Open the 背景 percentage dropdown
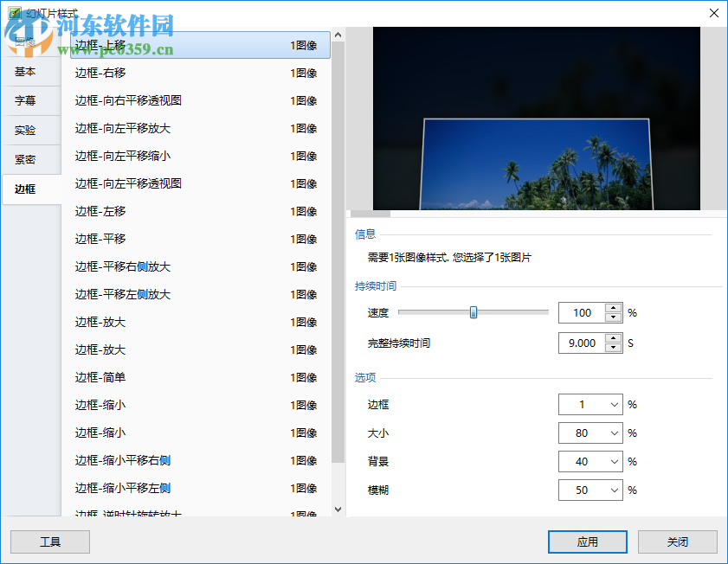 click(614, 461)
